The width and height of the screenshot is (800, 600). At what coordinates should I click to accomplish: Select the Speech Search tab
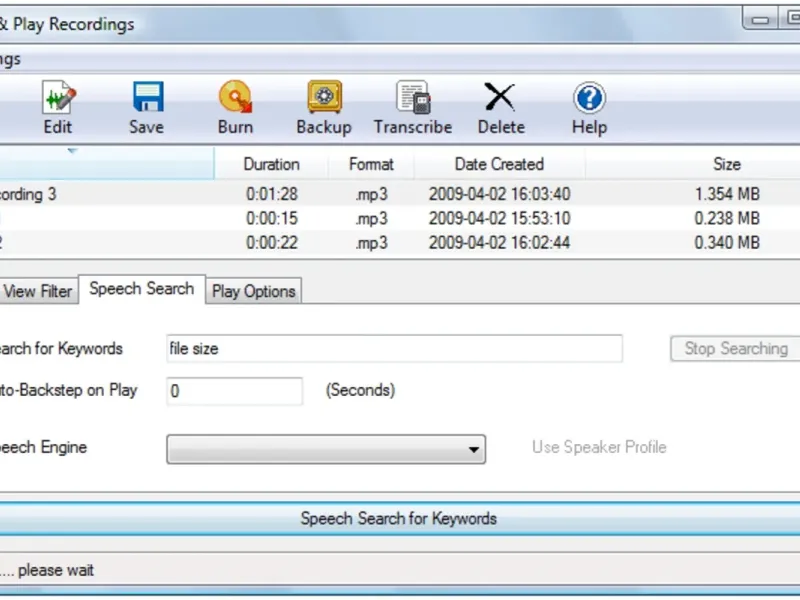pyautogui.click(x=142, y=289)
